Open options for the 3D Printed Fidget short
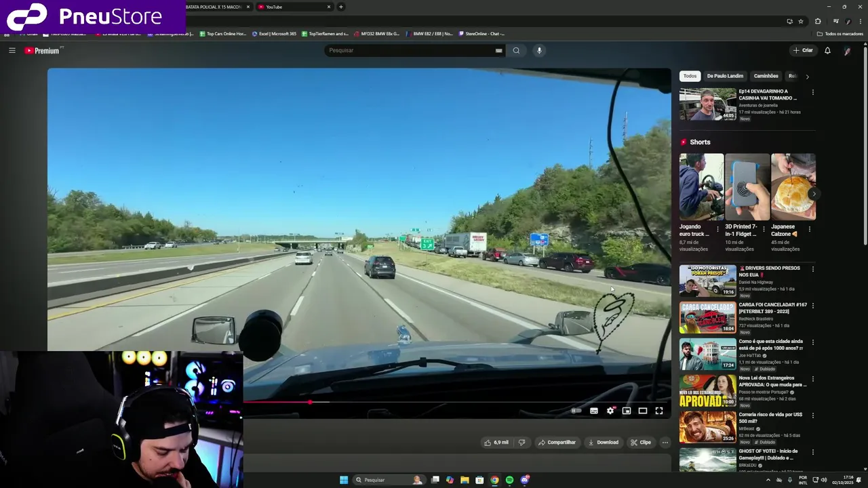 click(x=764, y=229)
